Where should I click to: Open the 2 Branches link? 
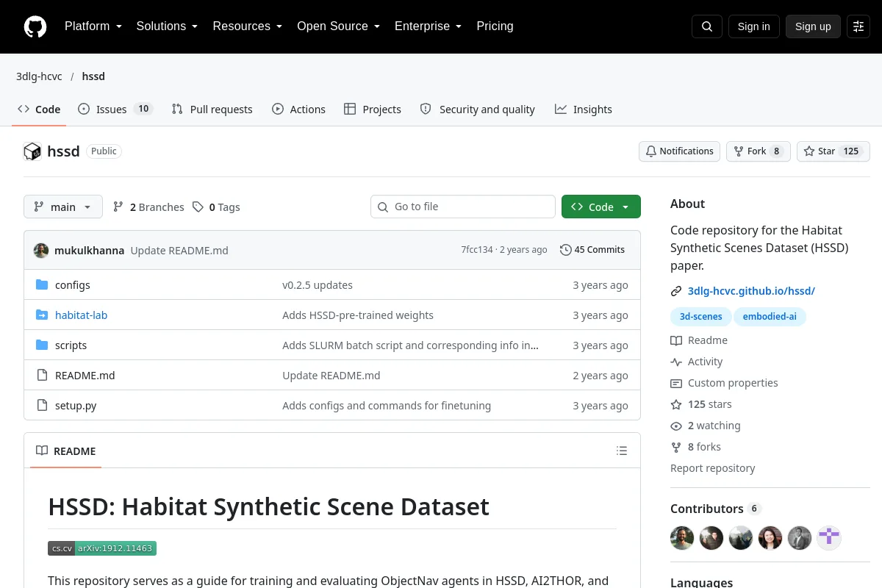(148, 207)
